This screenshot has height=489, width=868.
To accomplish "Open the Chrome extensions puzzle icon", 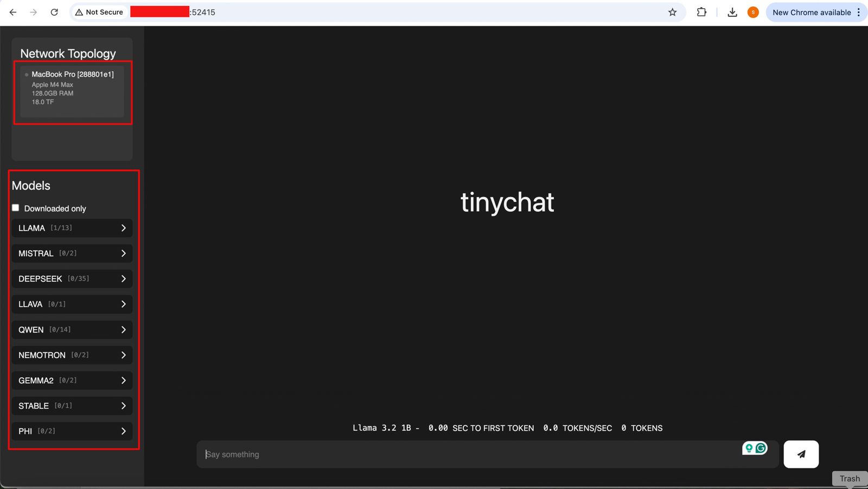I will click(x=701, y=12).
